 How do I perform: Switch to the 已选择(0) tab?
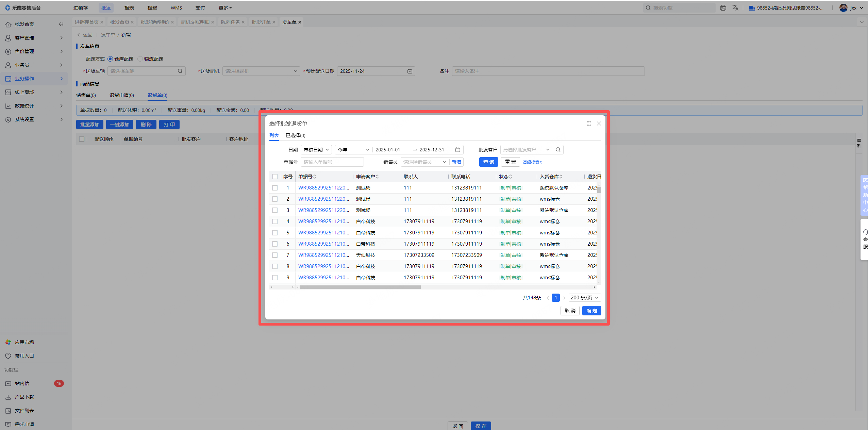295,135
